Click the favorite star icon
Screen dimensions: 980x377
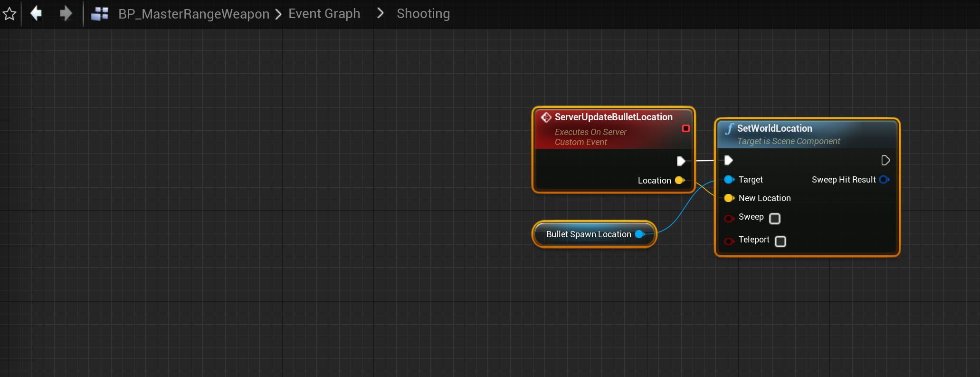pyautogui.click(x=10, y=14)
